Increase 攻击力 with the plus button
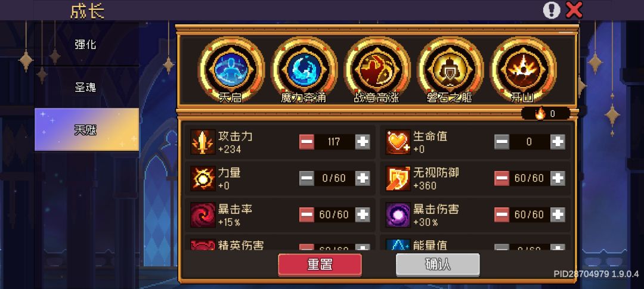Viewport: 644px width, 289px height. pos(363,142)
